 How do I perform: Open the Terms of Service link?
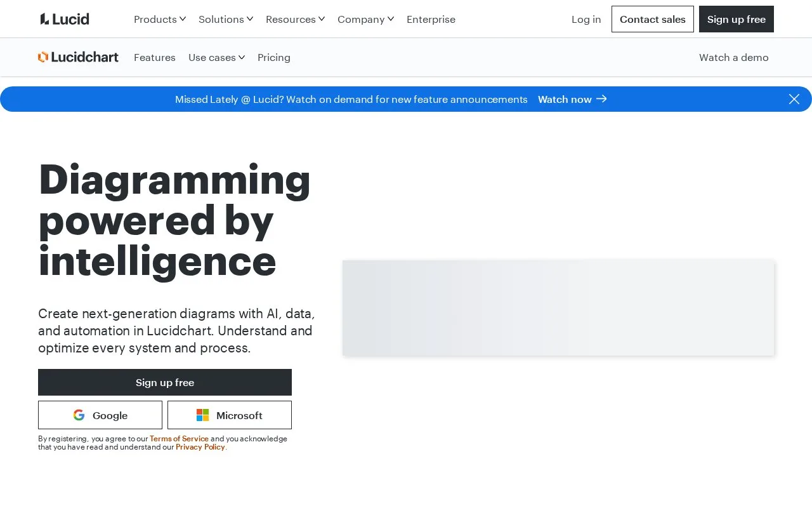[179, 439]
